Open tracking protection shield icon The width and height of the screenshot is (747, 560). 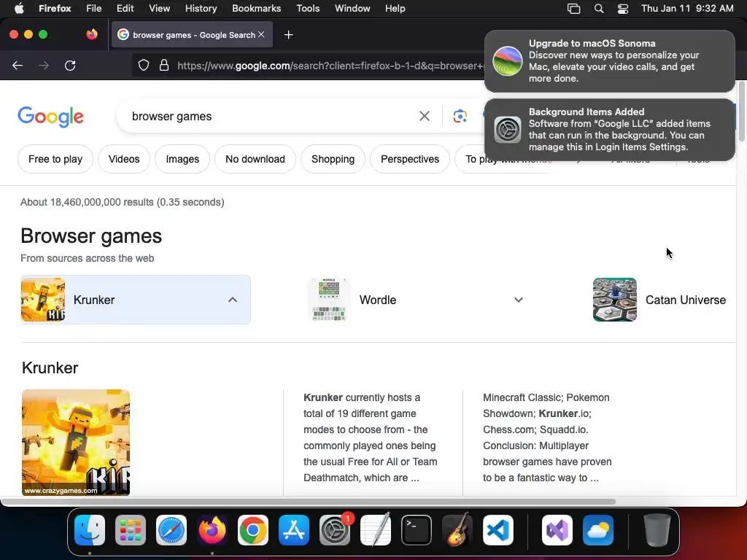pos(144,65)
